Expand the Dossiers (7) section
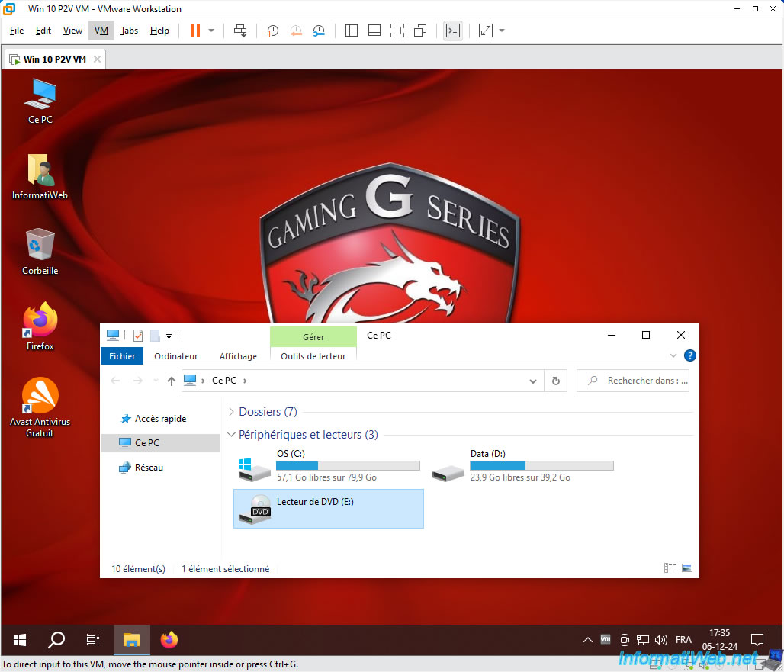The image size is (784, 672). 231,411
